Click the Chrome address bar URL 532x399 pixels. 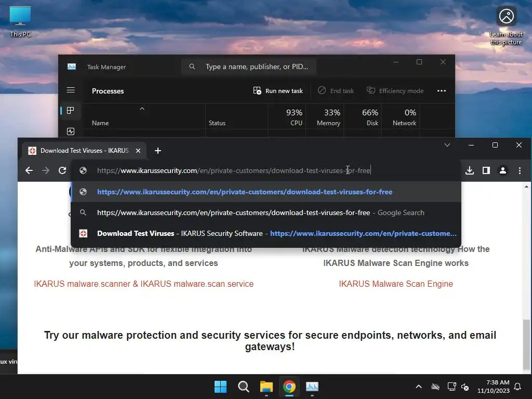(233, 170)
